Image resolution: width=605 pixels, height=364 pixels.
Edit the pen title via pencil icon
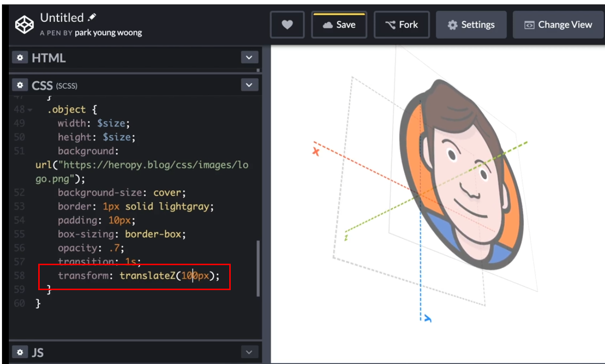[92, 17]
